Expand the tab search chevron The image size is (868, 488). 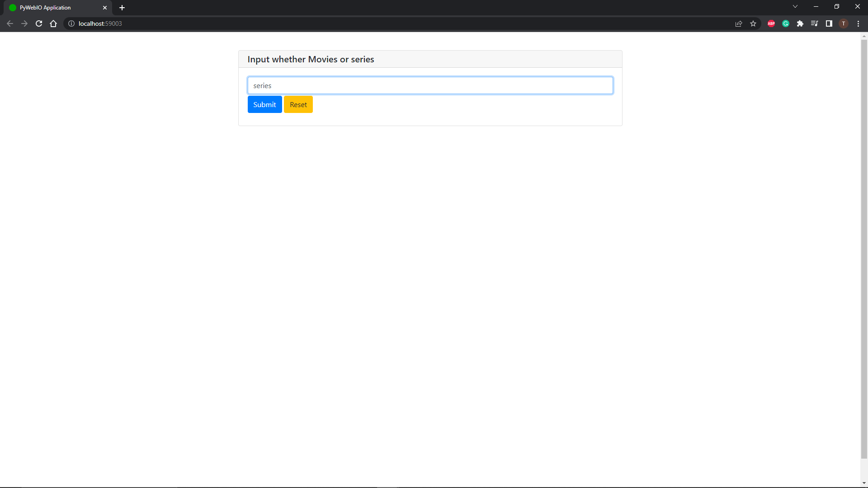(795, 6)
